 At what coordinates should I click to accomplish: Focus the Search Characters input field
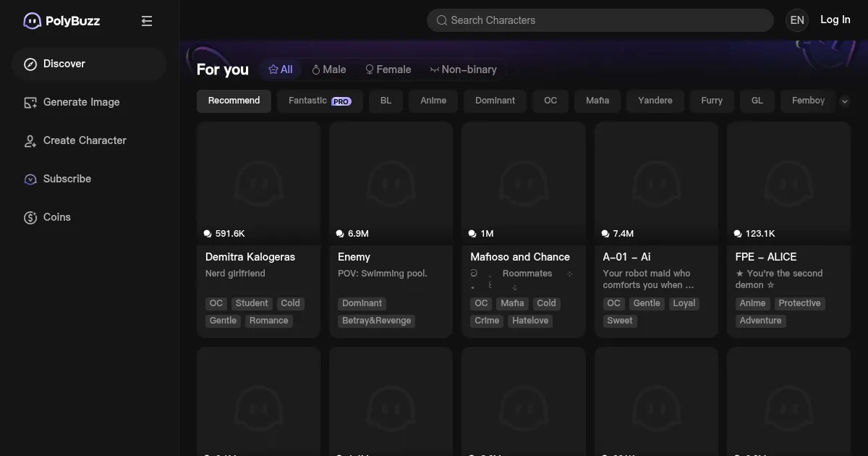(x=608, y=20)
